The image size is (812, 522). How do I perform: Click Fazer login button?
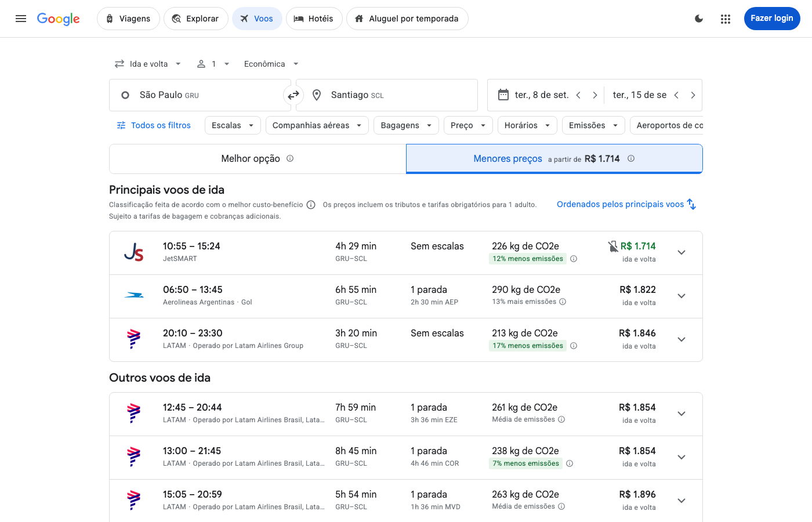(772, 19)
